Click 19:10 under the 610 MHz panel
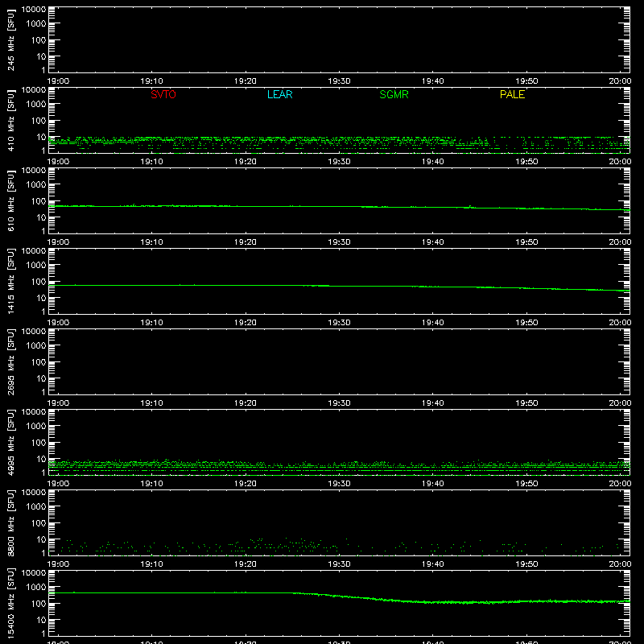 point(151,242)
